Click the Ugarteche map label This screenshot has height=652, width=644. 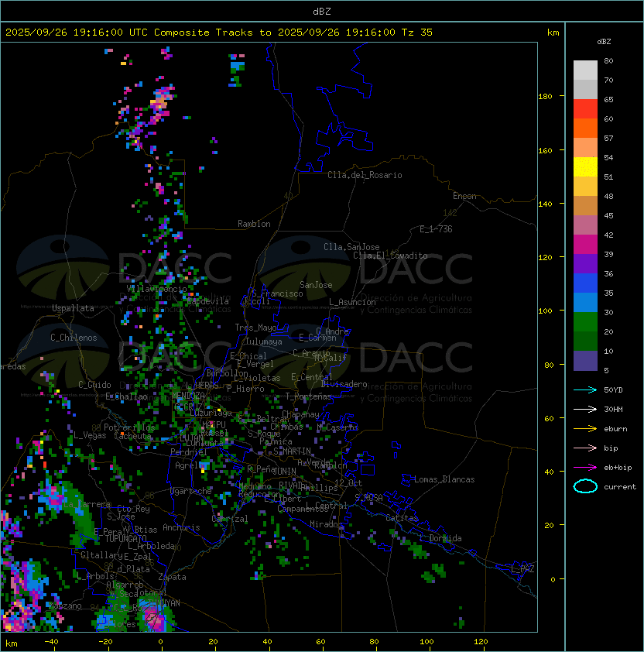click(191, 491)
